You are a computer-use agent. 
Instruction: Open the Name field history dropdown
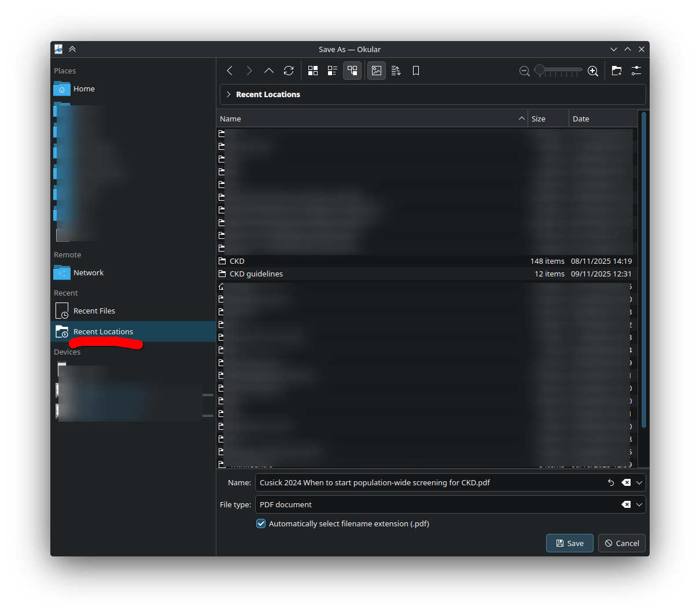[639, 482]
